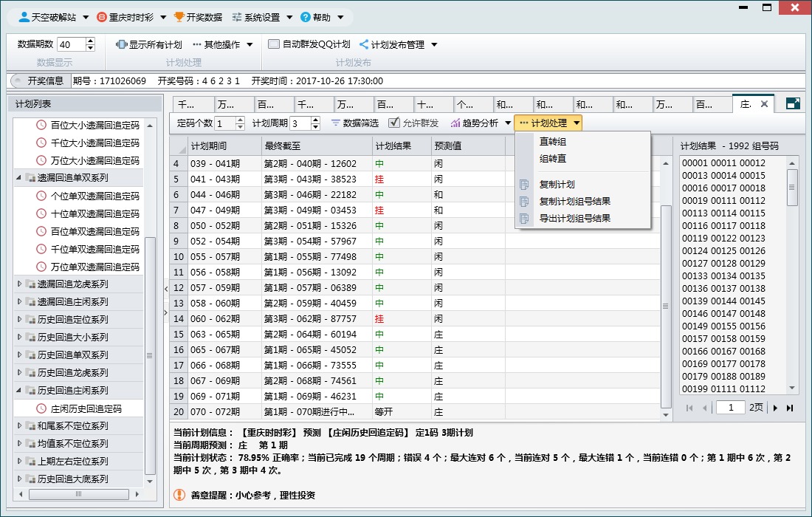Enable 自动群发QQ计划 checkbox

click(272, 43)
